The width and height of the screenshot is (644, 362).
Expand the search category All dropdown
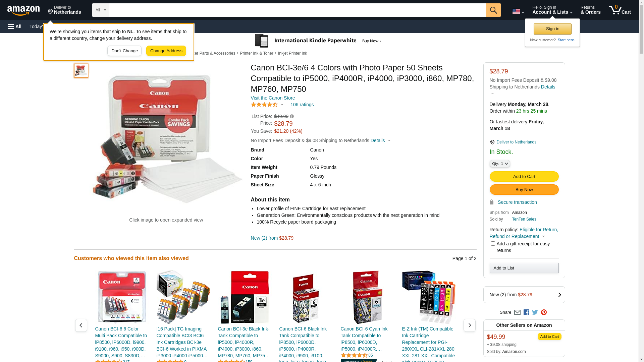[x=101, y=10]
